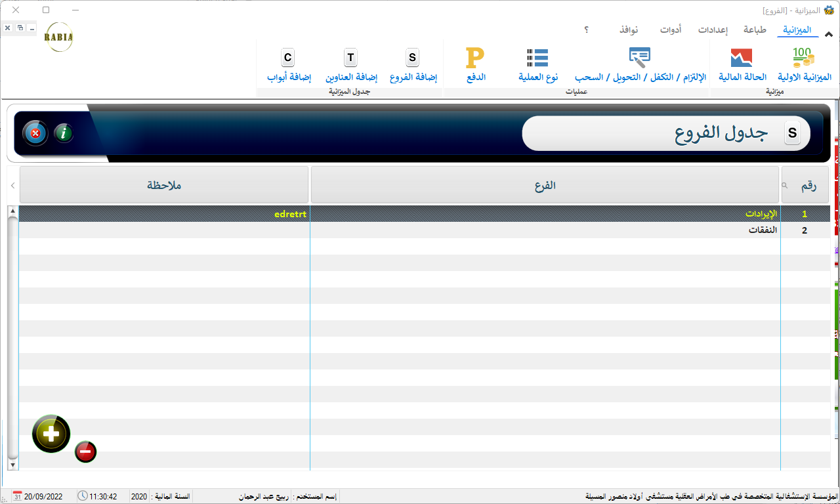The width and height of the screenshot is (840, 504).
Task: Open the الدفع payment icon
Action: click(475, 59)
